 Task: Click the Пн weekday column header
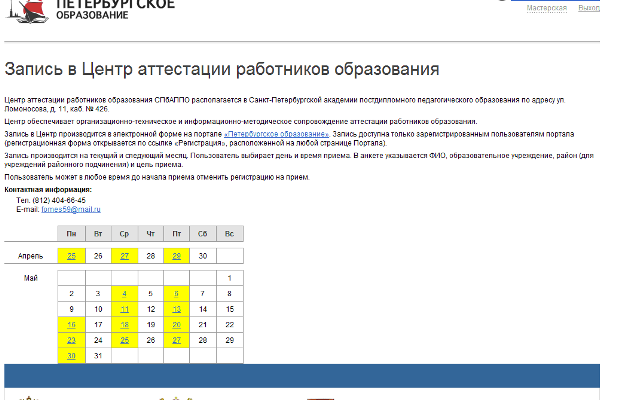72,234
